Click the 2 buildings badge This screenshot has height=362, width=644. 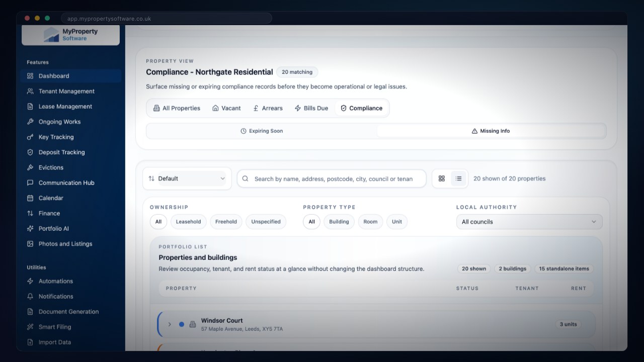(x=513, y=268)
